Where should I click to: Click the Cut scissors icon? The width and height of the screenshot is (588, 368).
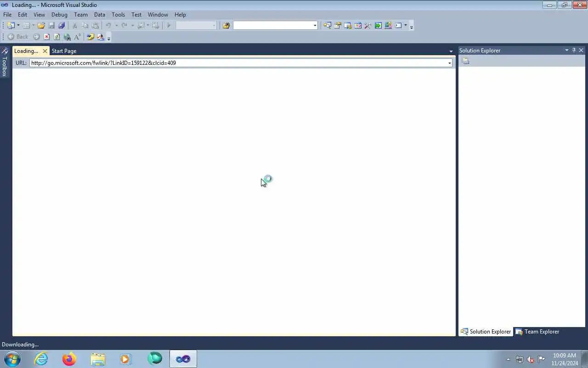pyautogui.click(x=74, y=26)
